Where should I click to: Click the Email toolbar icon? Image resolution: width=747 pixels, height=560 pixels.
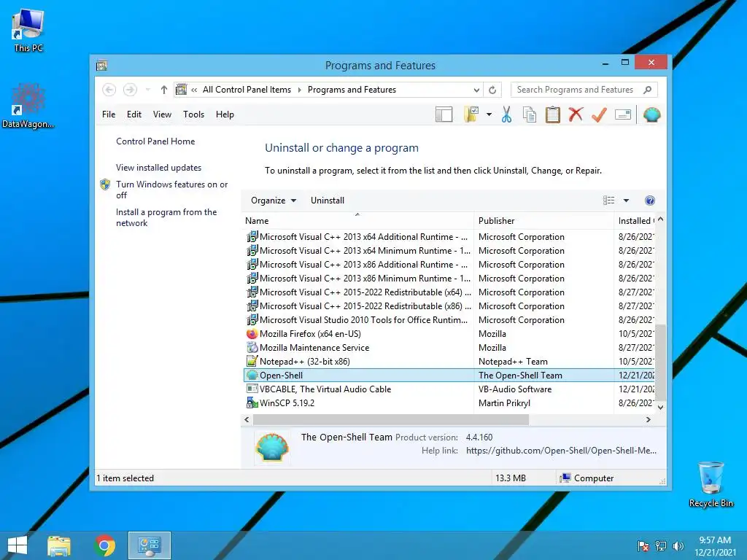623,114
